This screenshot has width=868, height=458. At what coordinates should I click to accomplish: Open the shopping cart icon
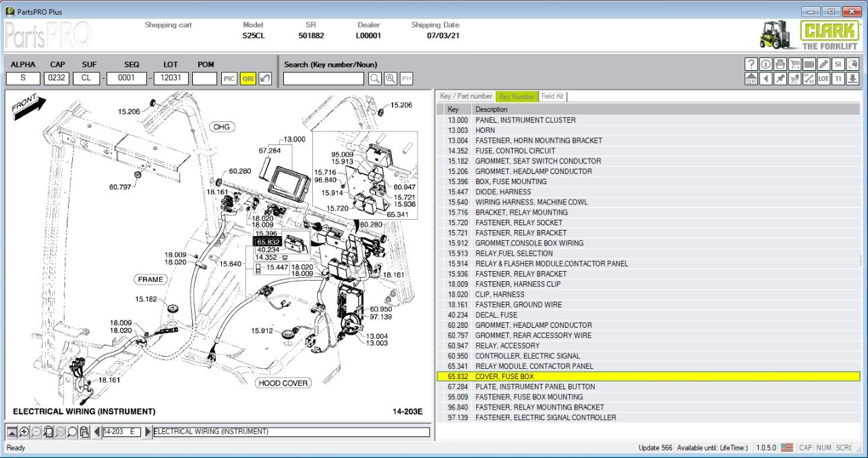pos(795,65)
